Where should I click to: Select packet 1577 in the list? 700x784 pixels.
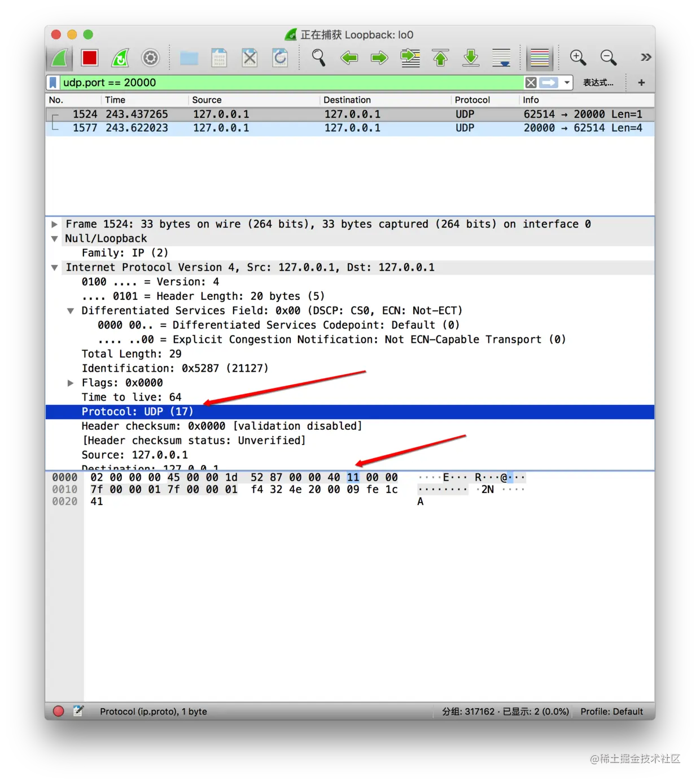[350, 128]
